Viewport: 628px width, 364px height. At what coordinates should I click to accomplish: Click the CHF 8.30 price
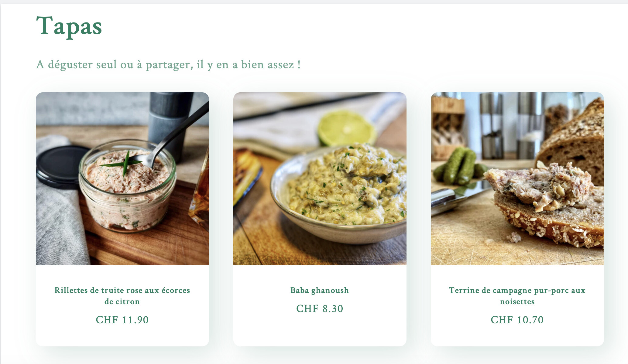tap(320, 309)
